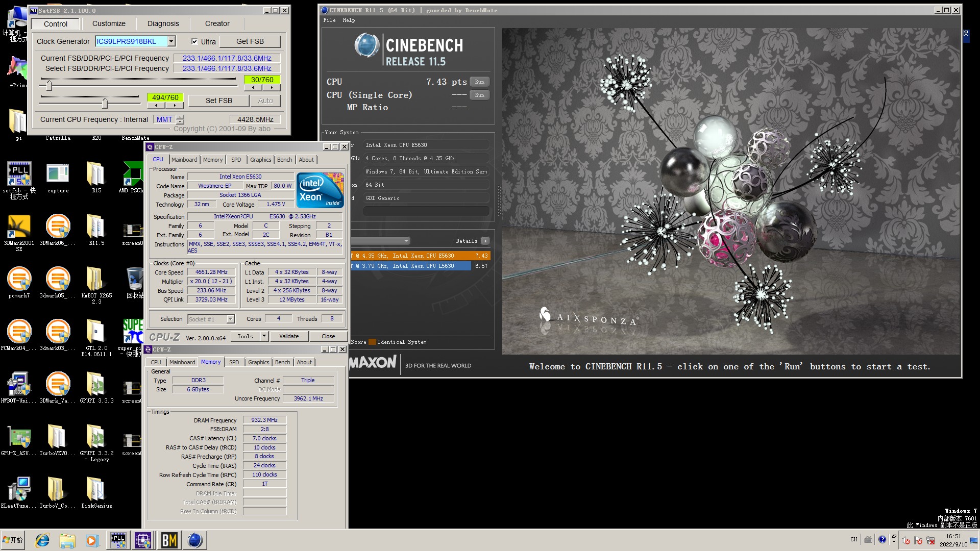
Task: Run the Cinebench CPU test
Action: click(x=480, y=82)
